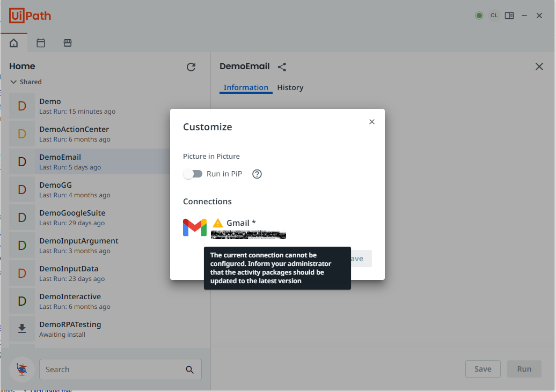Screen dimensions: 556x392
Task: Click the Save button in details panel
Action: click(483, 369)
